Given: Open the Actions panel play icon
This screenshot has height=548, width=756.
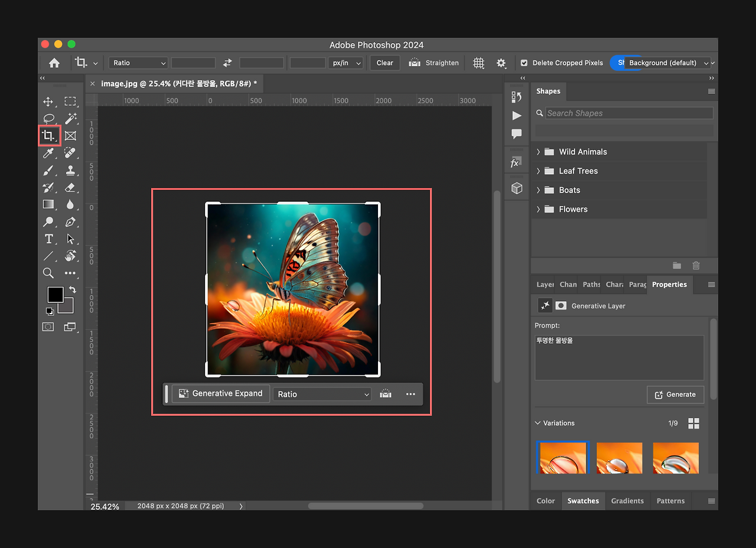Looking at the screenshot, I should coord(517,115).
